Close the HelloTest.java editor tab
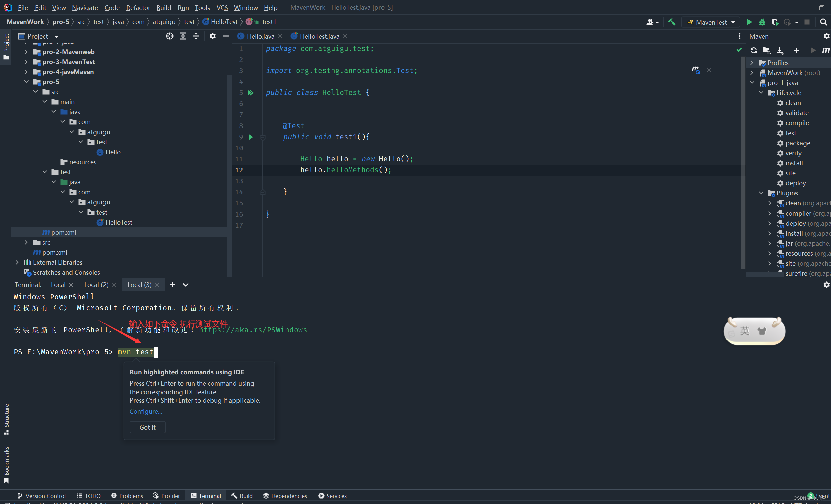This screenshot has height=504, width=831. coord(345,36)
